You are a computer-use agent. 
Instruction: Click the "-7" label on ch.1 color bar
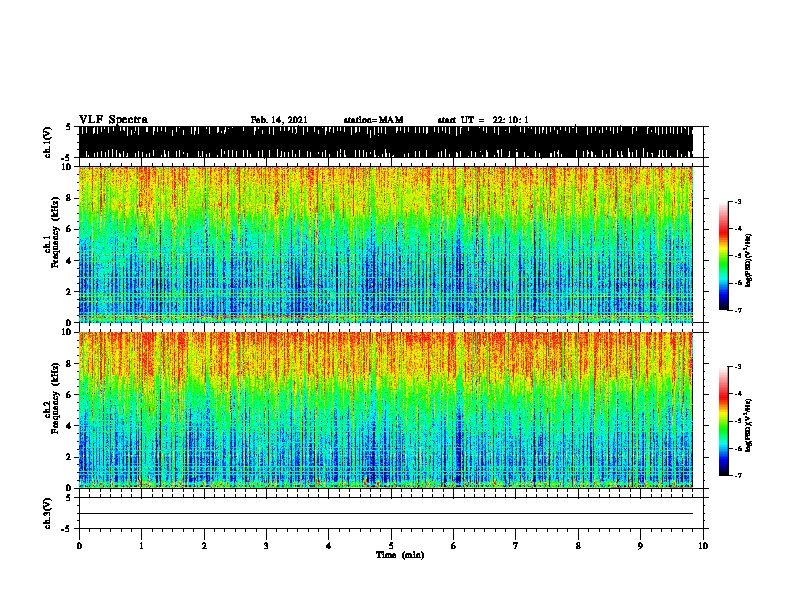tap(737, 310)
